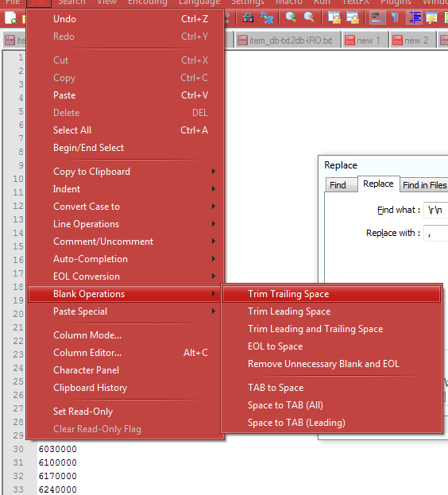Image resolution: width=448 pixels, height=495 pixels.
Task: Choose Undo from the Edit menu
Action: tap(126, 19)
